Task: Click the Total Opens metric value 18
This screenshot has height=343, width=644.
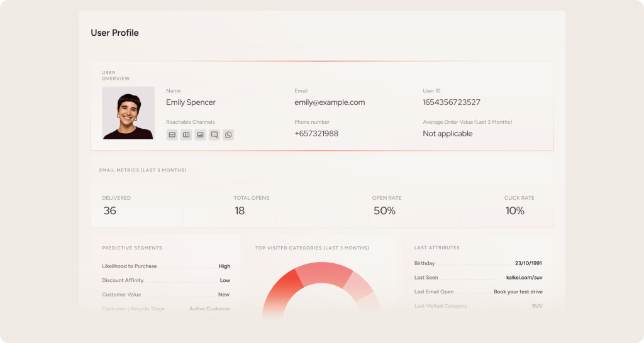Action: click(x=240, y=211)
